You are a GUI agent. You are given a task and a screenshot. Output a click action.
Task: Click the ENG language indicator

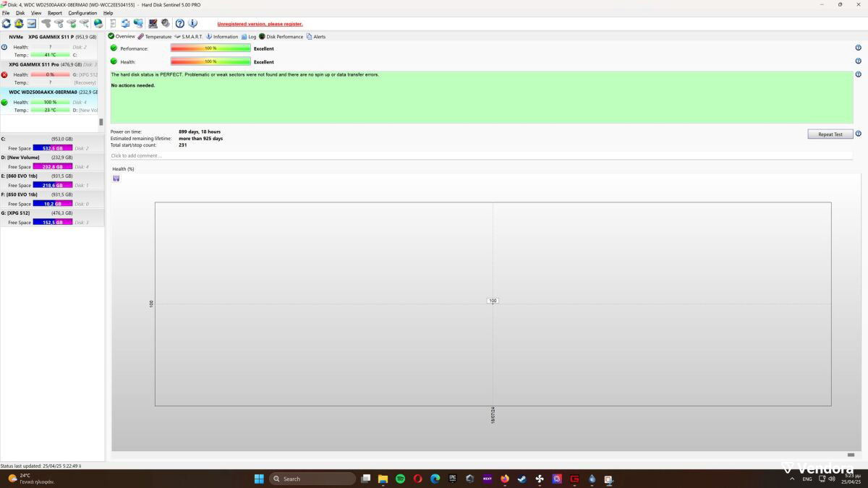coord(807,479)
